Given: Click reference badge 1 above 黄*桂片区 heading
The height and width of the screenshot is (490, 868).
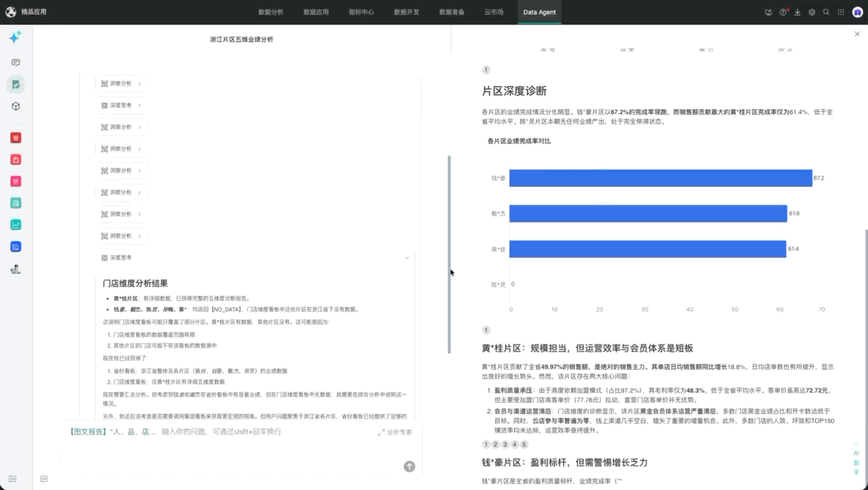Looking at the screenshot, I should click(486, 330).
